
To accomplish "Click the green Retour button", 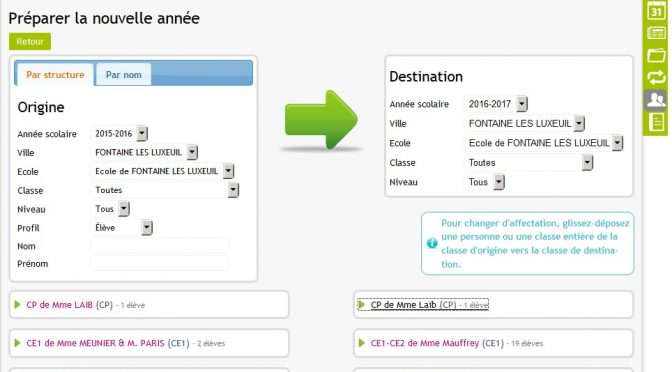I will pyautogui.click(x=30, y=42).
